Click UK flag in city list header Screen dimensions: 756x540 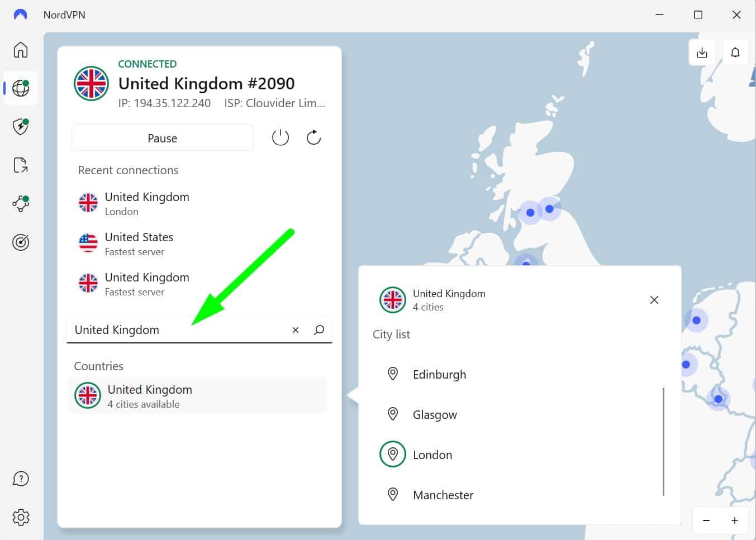point(393,300)
